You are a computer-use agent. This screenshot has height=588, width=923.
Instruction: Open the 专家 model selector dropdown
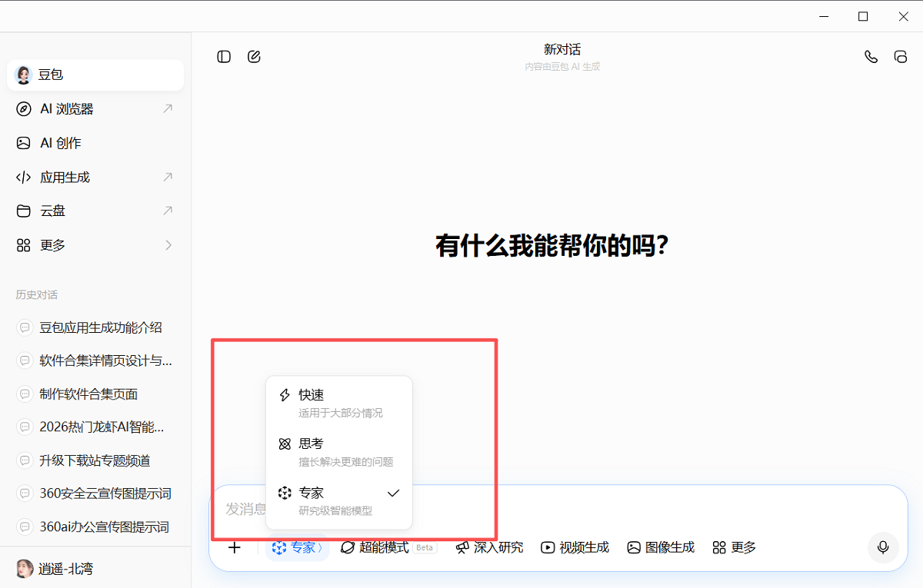point(297,547)
